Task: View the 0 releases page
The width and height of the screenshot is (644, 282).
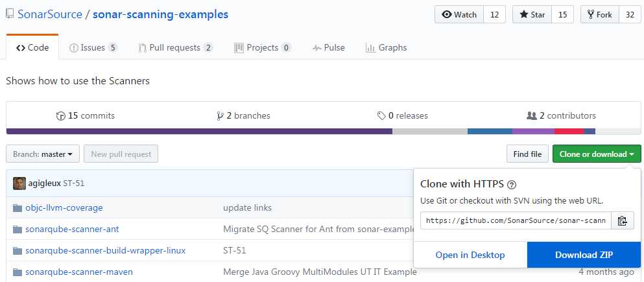Action: (403, 116)
